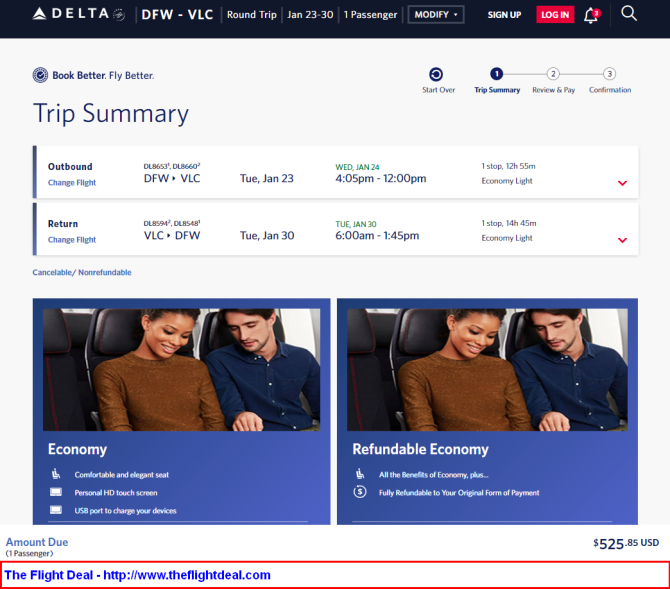Click the SIGN UP link
This screenshot has height=589, width=670.
coord(504,15)
